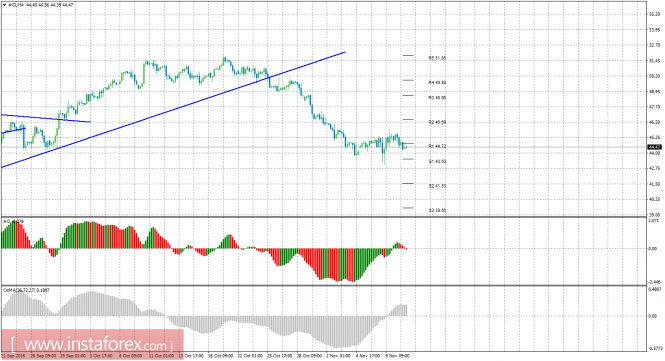The height and width of the screenshot is (361, 665).
Task: Click the S2 41.53 support label
Action: click(437, 186)
